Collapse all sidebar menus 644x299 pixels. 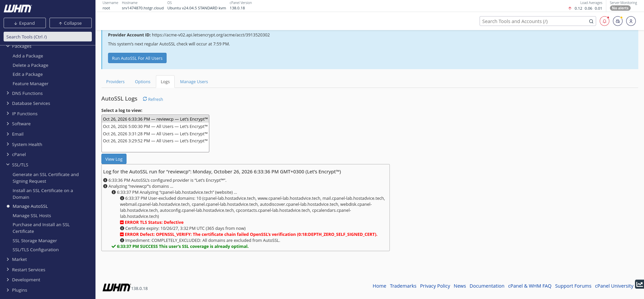tap(70, 23)
